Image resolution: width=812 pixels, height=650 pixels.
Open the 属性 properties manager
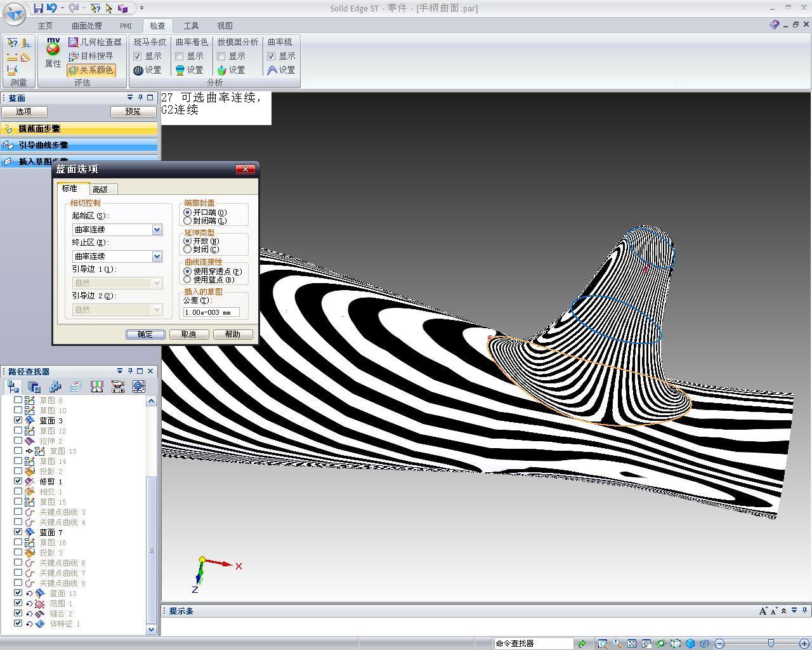click(x=53, y=53)
